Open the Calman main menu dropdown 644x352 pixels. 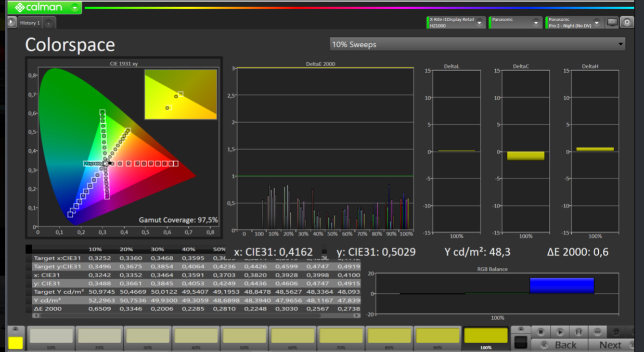(x=75, y=7)
